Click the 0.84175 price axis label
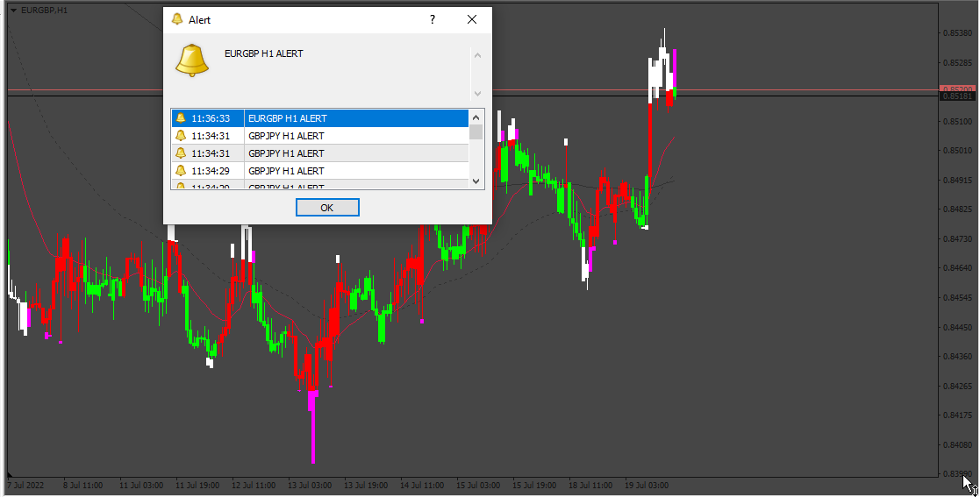 957,415
